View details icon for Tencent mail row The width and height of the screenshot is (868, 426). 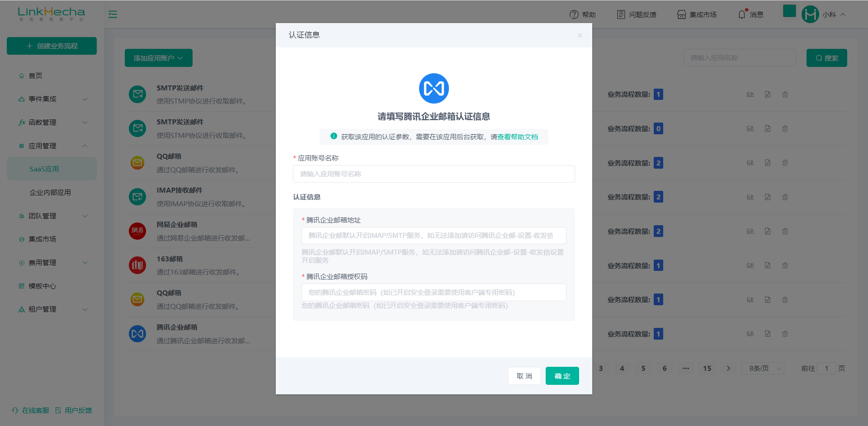[750, 334]
